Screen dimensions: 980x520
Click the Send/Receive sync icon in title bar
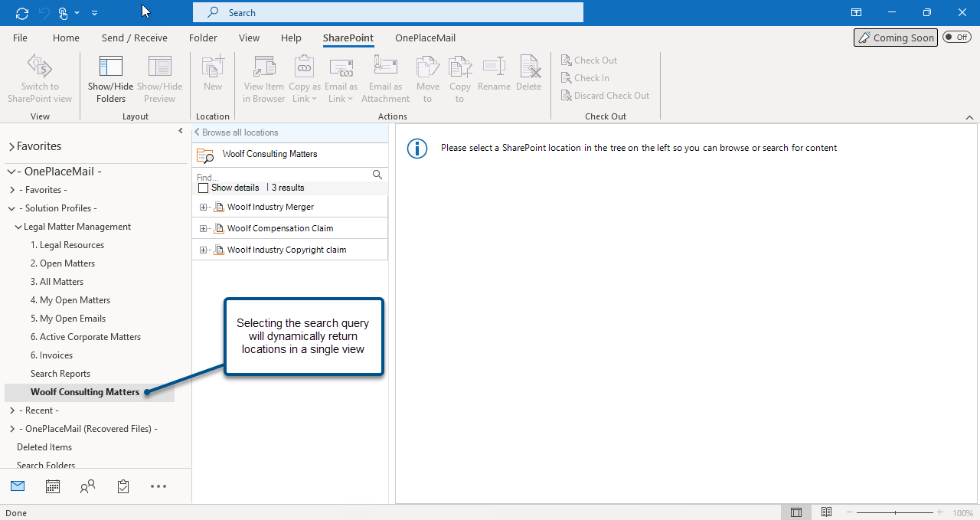(x=21, y=13)
